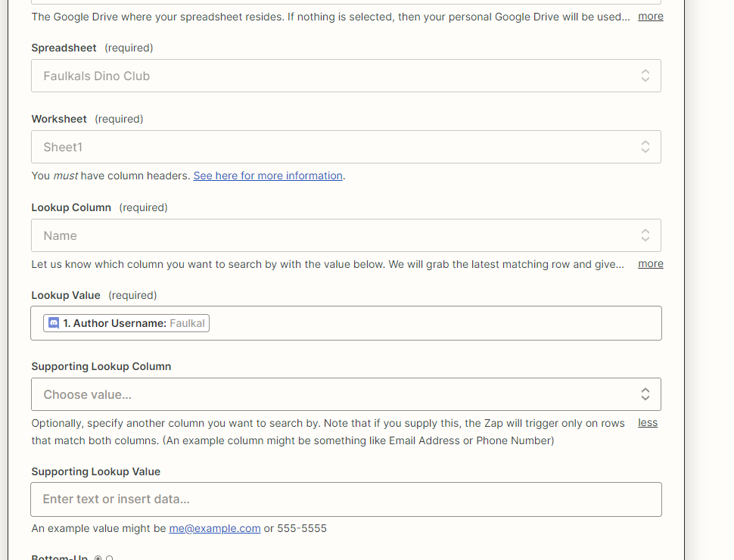Click the Worksheet field's up-down chevron icon
The image size is (734, 560).
click(645, 147)
